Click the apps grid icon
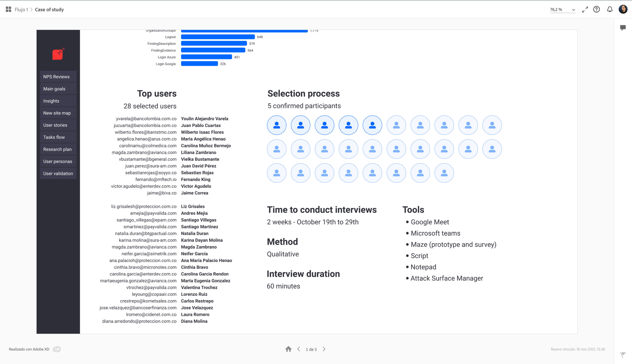Viewport: 632px width, 364px height. click(8, 9)
